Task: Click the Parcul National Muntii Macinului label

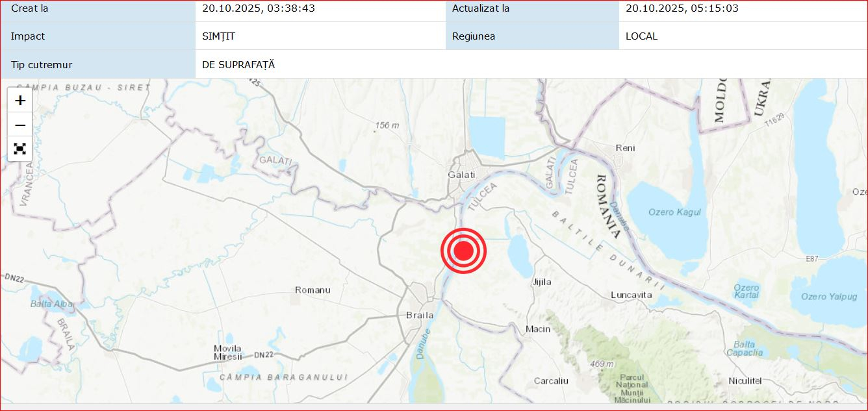Action: coord(632,388)
